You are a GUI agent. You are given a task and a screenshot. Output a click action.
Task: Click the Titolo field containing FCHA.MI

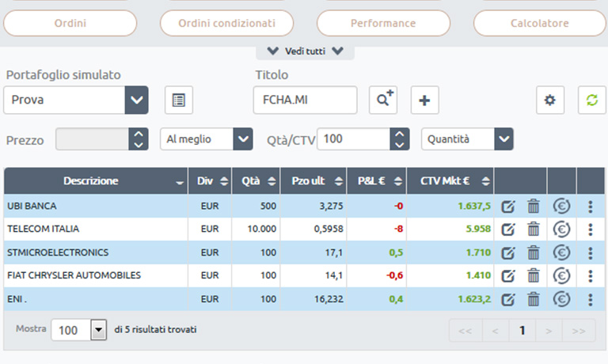click(x=305, y=100)
